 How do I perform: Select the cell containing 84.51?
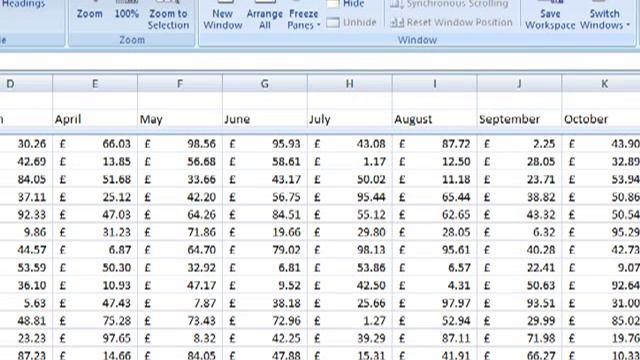(x=265, y=215)
